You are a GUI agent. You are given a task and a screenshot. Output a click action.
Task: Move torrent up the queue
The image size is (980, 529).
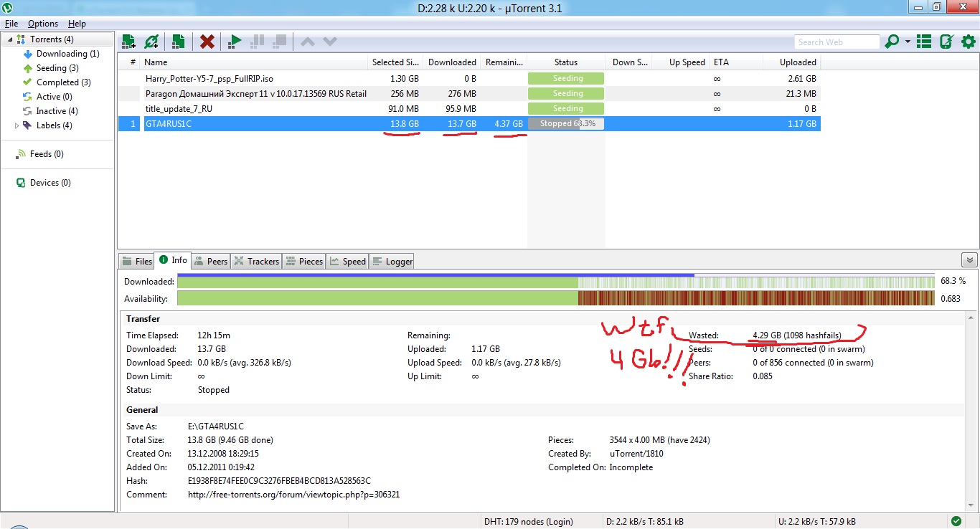tap(308, 42)
